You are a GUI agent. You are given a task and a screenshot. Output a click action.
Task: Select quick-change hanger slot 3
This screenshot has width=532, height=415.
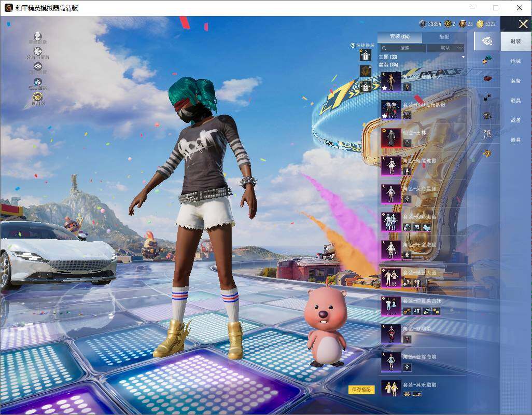366,87
